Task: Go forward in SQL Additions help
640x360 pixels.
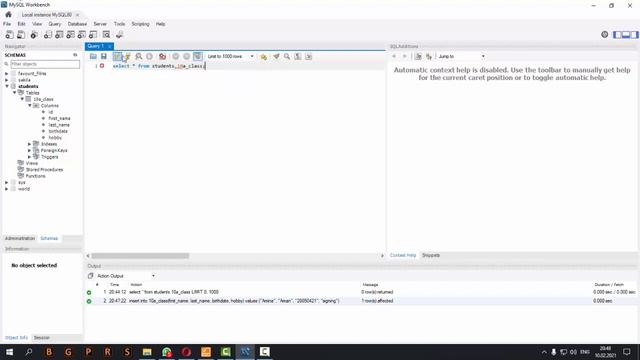Action: click(x=404, y=56)
